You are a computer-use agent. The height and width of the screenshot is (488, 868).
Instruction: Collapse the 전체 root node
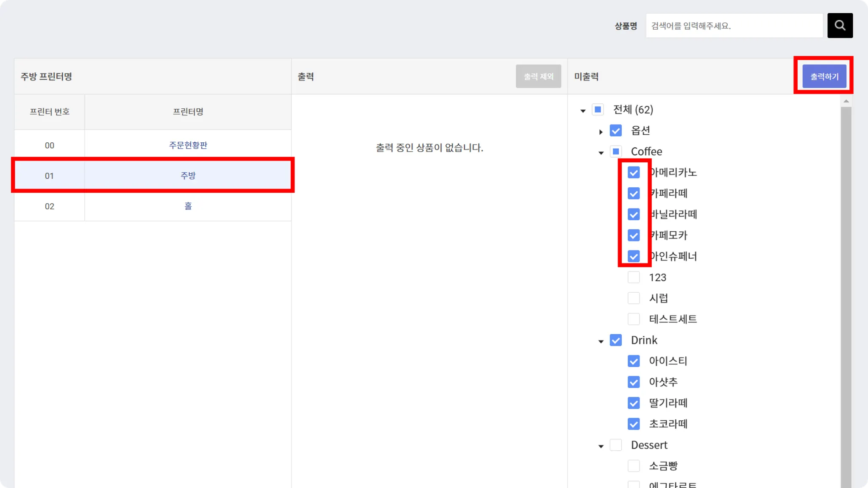tap(583, 111)
